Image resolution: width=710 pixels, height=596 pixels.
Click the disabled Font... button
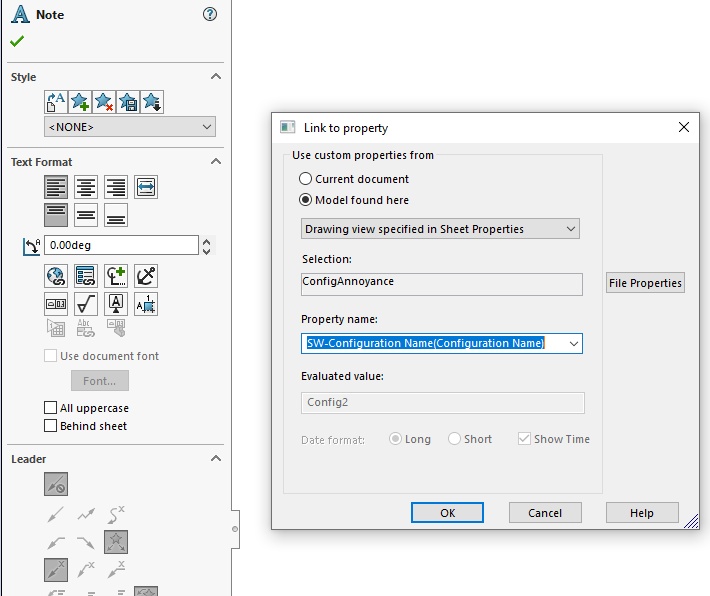(x=100, y=381)
